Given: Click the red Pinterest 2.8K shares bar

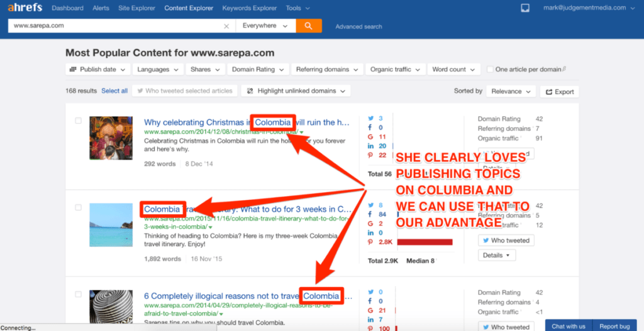Looking at the screenshot, I should coord(425,242).
